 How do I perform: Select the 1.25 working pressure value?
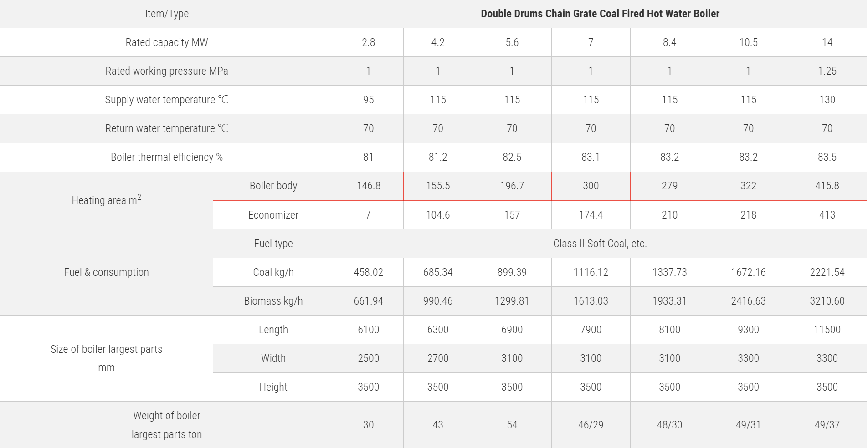click(827, 71)
